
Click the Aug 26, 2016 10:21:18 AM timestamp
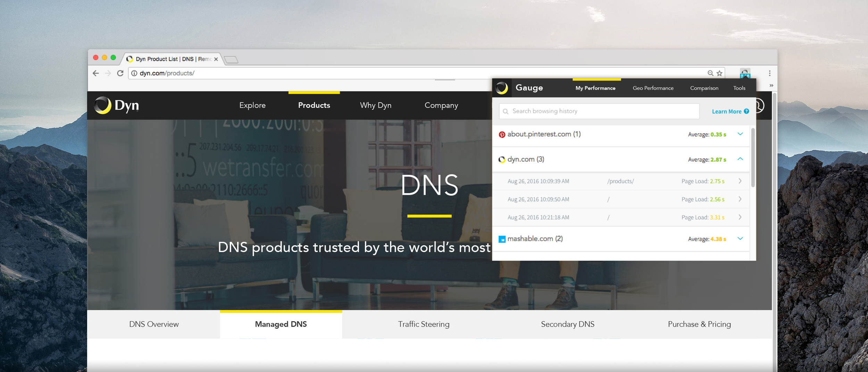(x=538, y=217)
